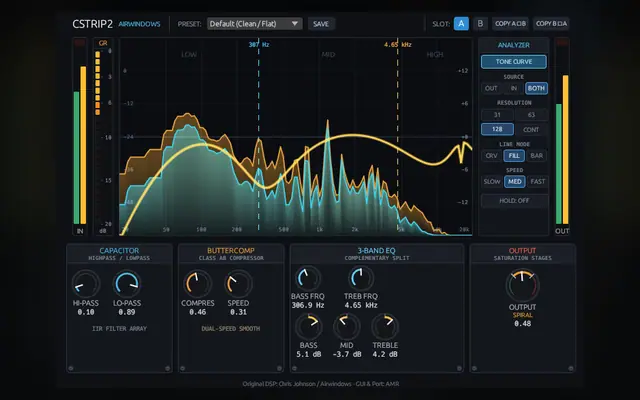
Task: Switch to slot B
Action: coord(480,24)
